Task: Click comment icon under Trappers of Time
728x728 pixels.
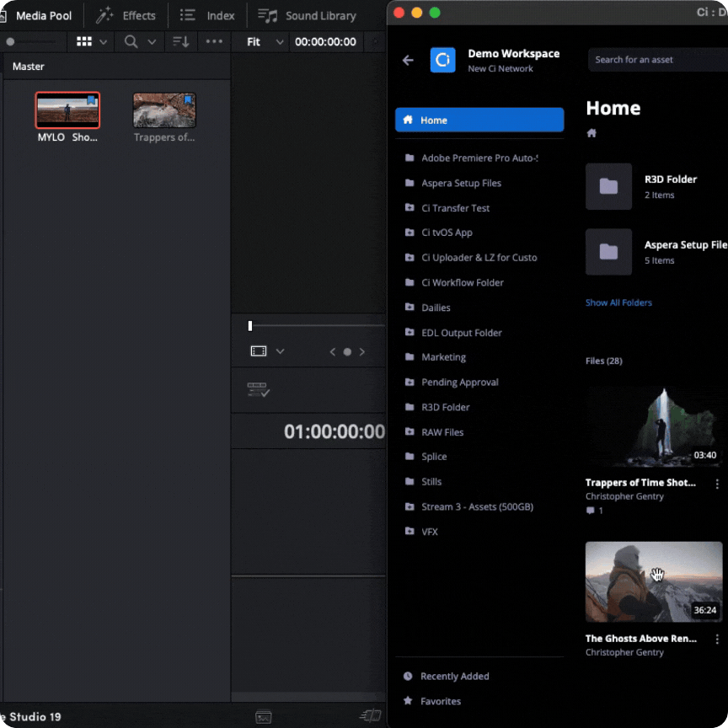Action: (x=590, y=511)
